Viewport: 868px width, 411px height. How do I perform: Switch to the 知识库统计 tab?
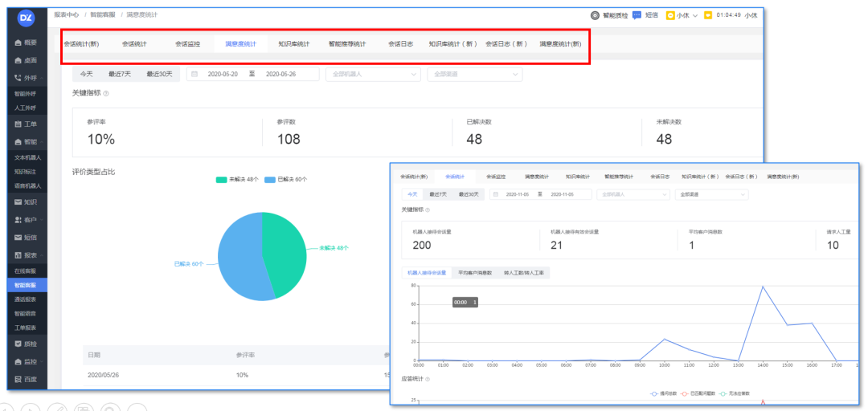(x=293, y=43)
